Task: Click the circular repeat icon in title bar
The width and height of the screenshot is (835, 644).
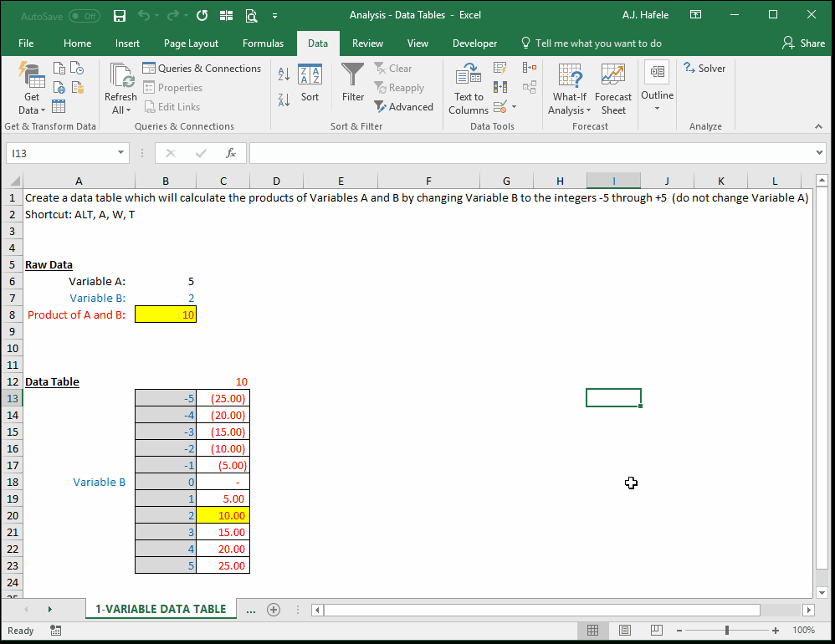Action: tap(202, 15)
